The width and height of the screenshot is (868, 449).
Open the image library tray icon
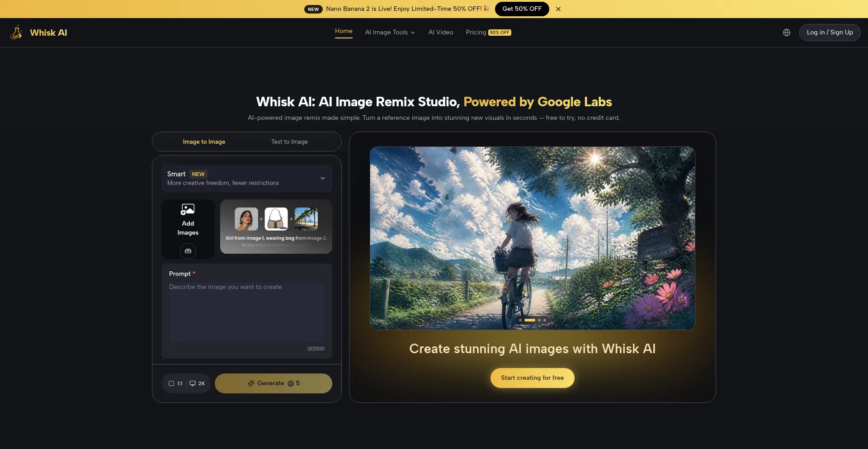pos(188,251)
